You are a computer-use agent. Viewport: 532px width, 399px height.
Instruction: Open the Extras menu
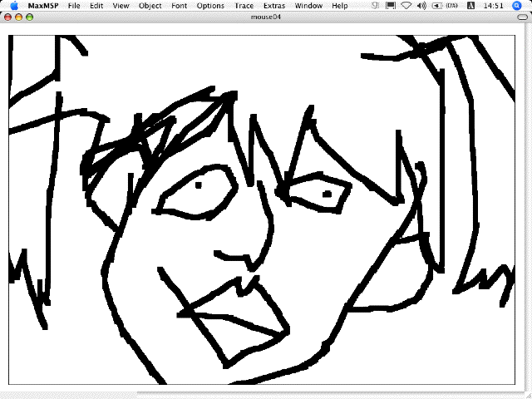(274, 6)
